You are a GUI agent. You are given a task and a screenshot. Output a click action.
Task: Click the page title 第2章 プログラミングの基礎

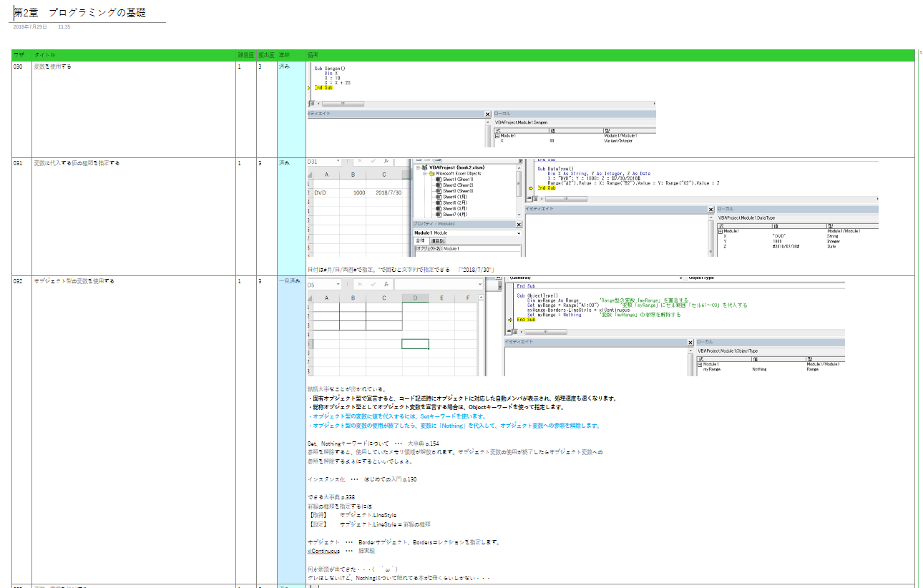(x=80, y=13)
